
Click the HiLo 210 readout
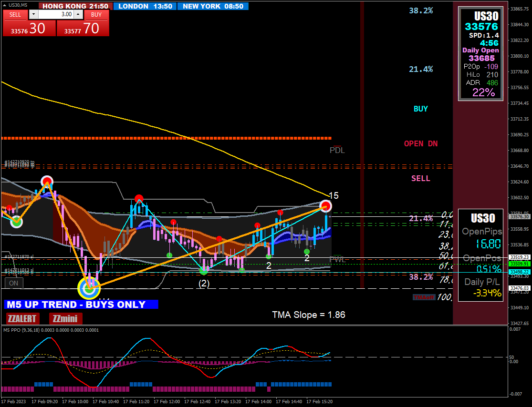point(482,74)
